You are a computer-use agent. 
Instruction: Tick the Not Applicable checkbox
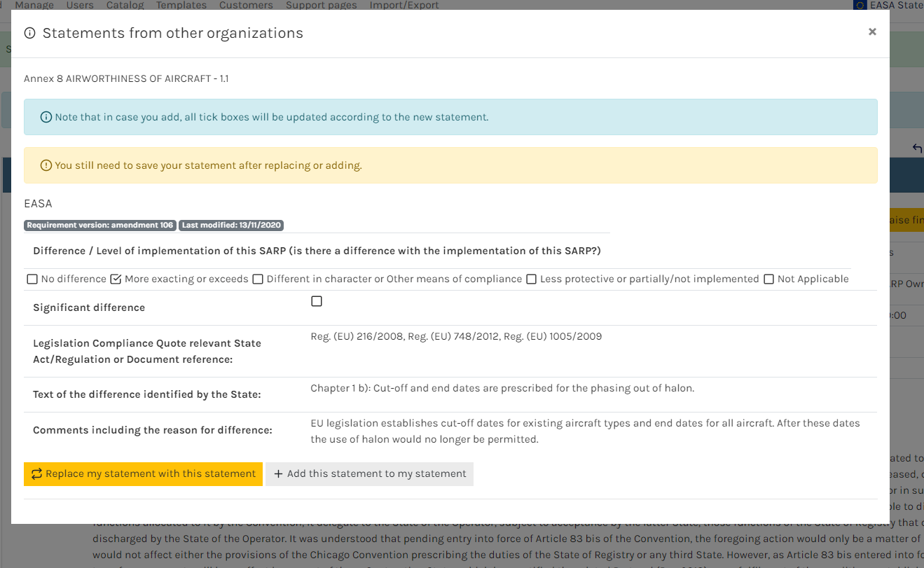pos(768,279)
